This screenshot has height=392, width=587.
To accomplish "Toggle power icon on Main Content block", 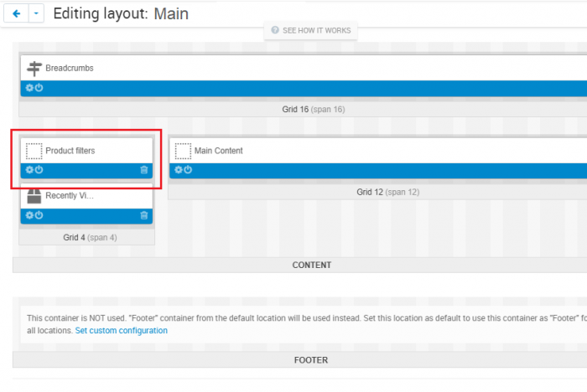I will click(188, 170).
